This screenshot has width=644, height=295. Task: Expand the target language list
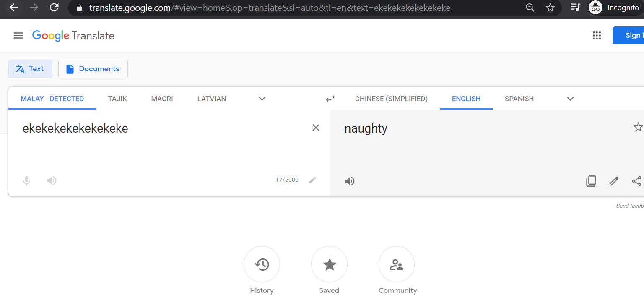(x=570, y=99)
